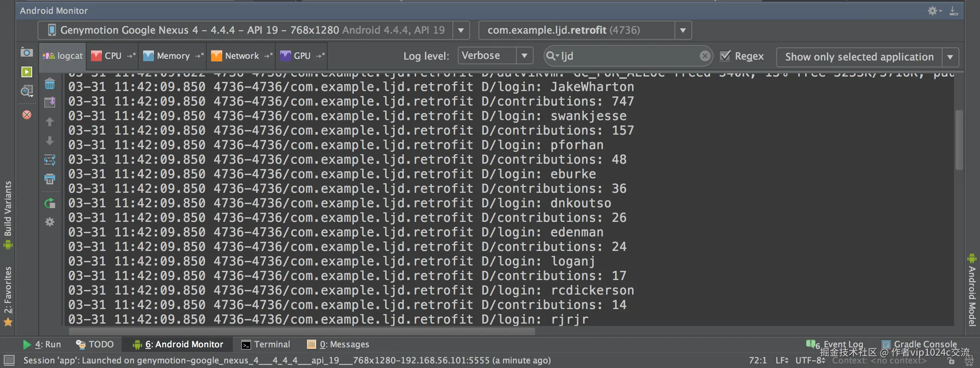The image size is (980, 368).
Task: Click the LF line separator selector
Action: pyautogui.click(x=782, y=360)
